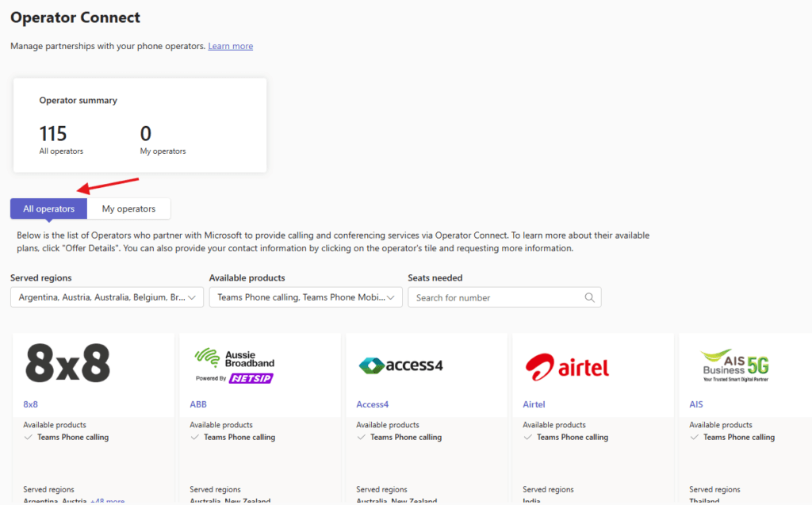Click the Aussie Broadband logo
Viewport: 812px width, 505px height.
[x=234, y=365]
